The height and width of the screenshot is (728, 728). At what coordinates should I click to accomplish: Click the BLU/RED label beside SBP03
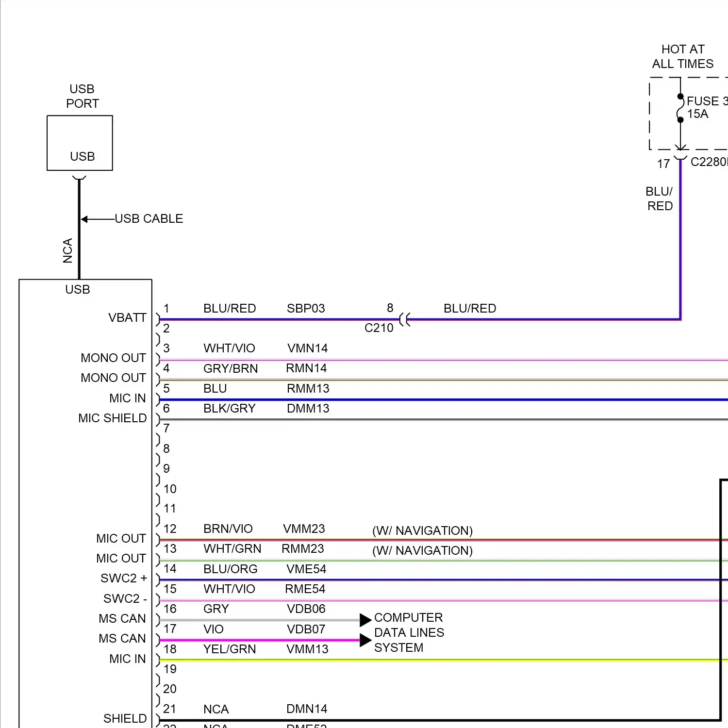click(230, 308)
